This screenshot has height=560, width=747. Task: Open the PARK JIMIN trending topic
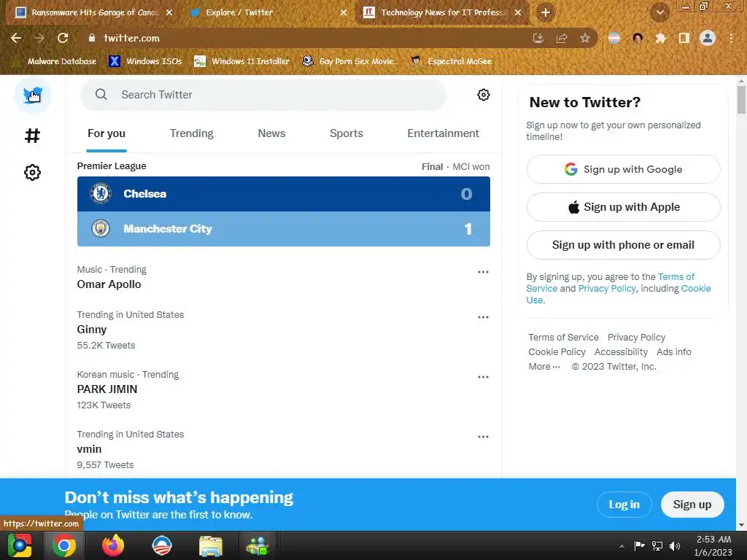(x=107, y=389)
